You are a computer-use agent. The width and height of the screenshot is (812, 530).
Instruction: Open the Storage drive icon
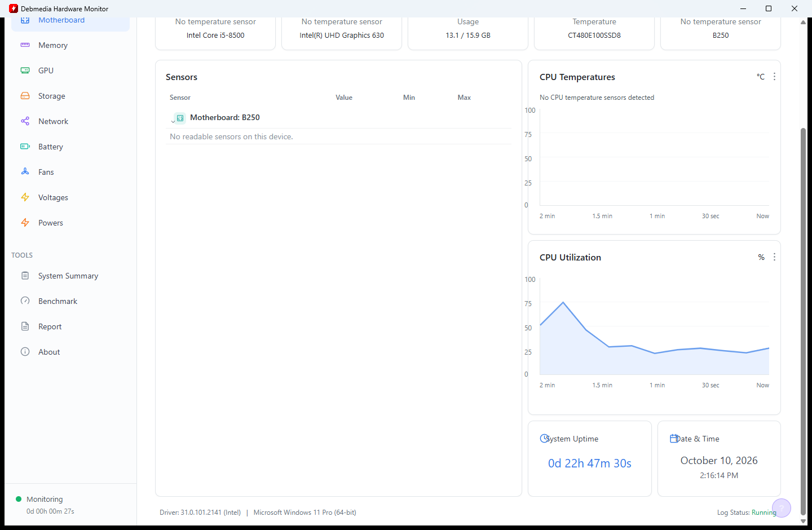pyautogui.click(x=25, y=96)
